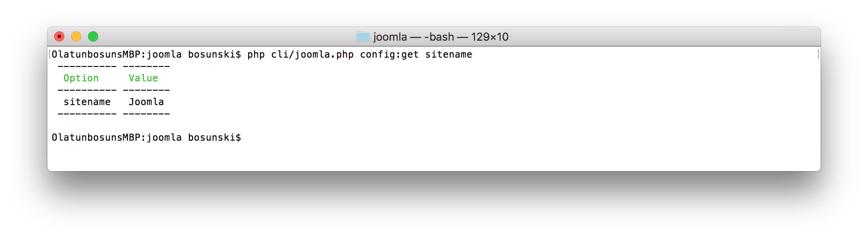Image resolution: width=868 pixels, height=239 pixels.
Task: Click the joomla folder icon in title bar
Action: (363, 37)
